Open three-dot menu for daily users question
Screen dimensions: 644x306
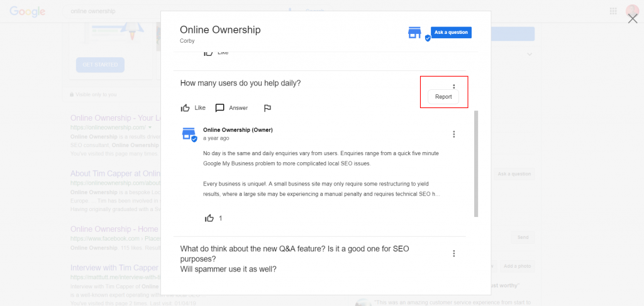[x=454, y=87]
